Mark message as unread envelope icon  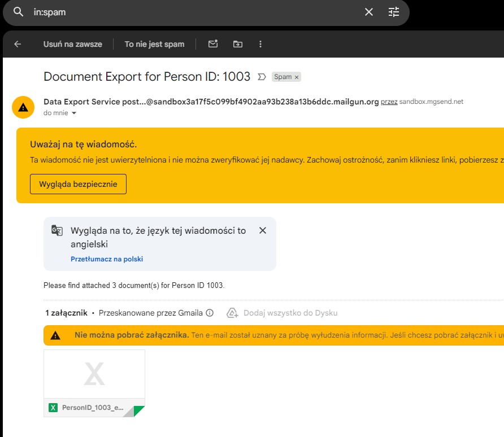coord(213,44)
